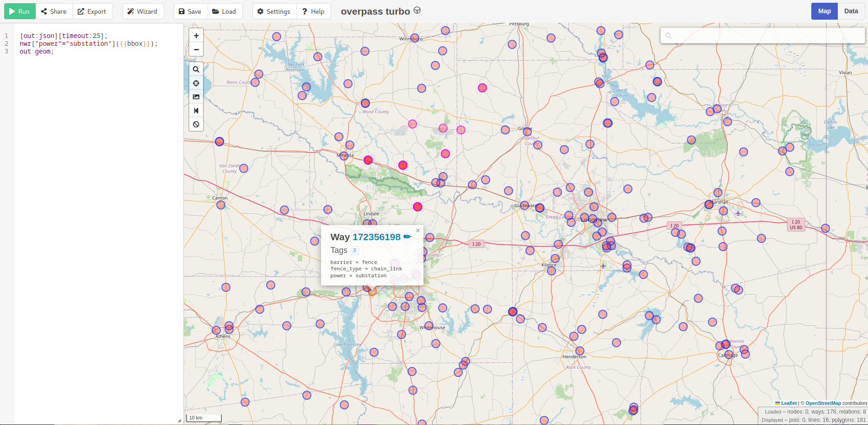Zoom out on the map

coord(196,49)
